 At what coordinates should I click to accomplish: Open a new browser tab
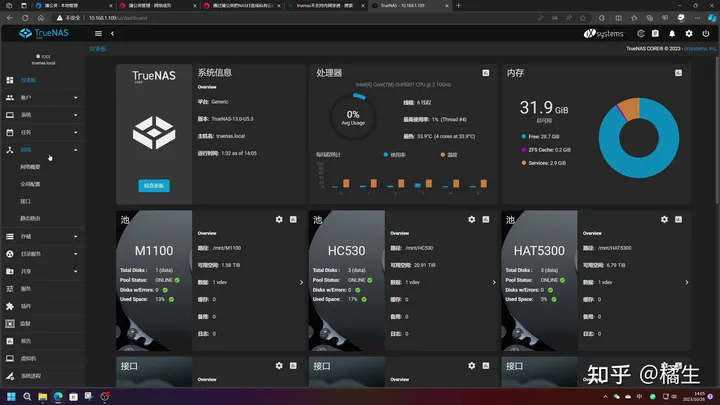click(x=458, y=6)
